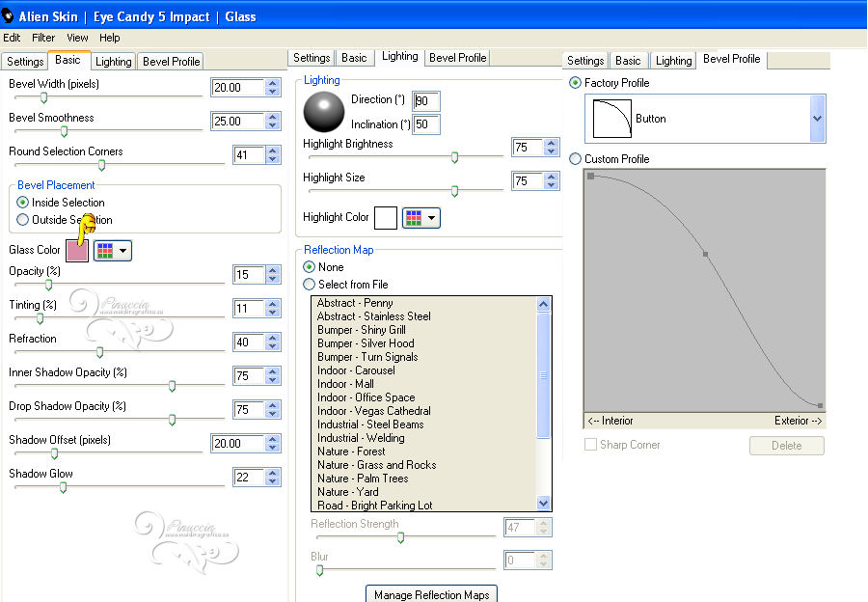Increase Opacity value with up arrow

click(x=272, y=270)
